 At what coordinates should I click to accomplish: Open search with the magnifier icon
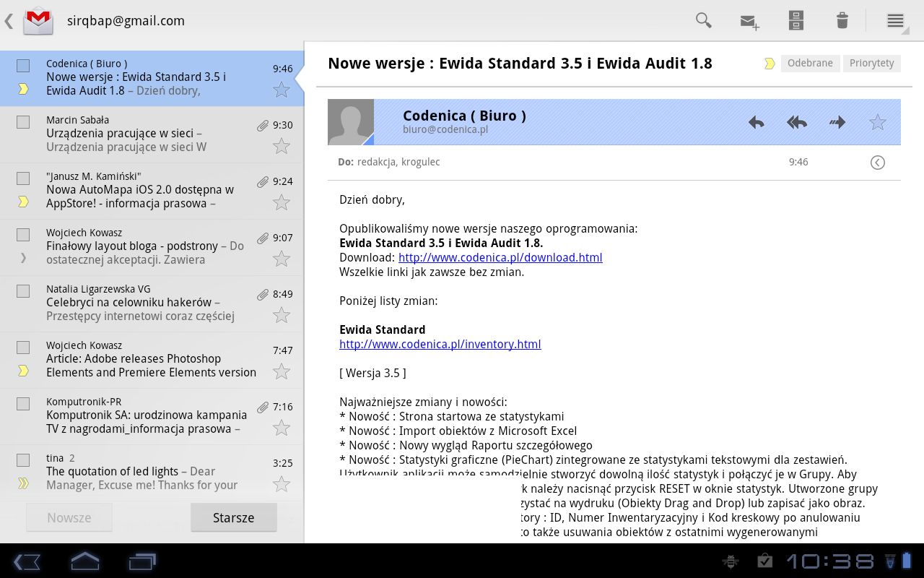[x=703, y=20]
